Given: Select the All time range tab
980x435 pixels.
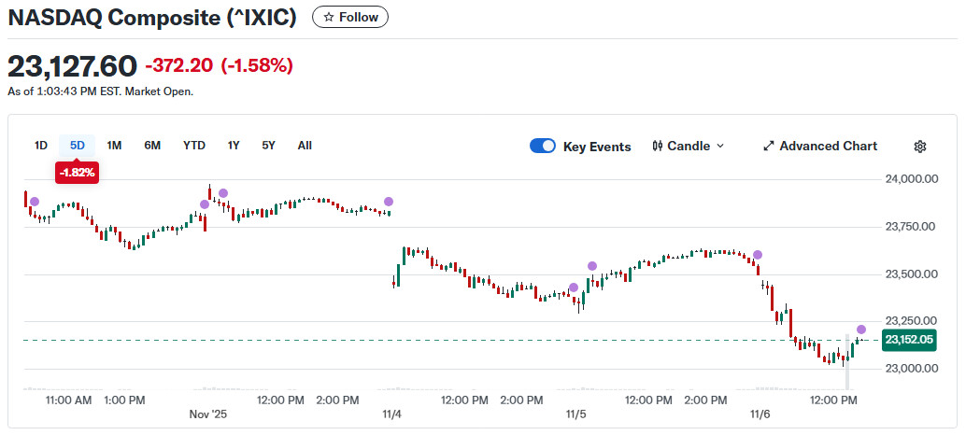Looking at the screenshot, I should click(x=305, y=146).
